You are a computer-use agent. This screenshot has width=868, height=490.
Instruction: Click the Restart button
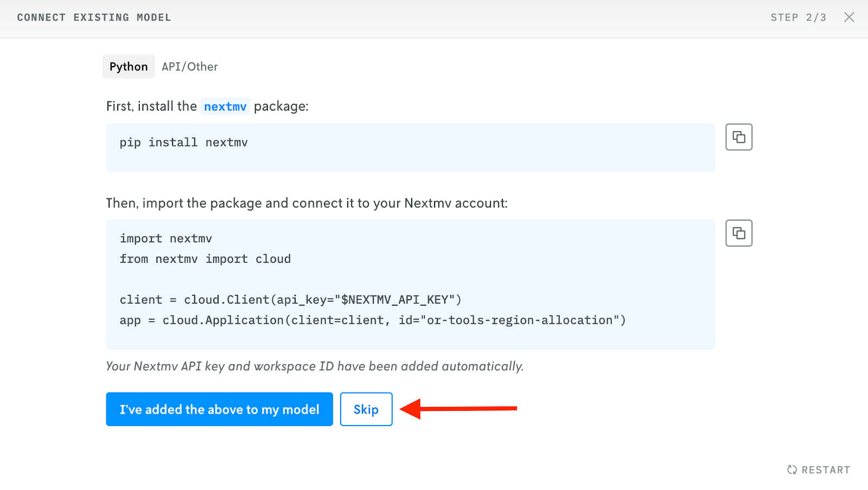tap(819, 470)
